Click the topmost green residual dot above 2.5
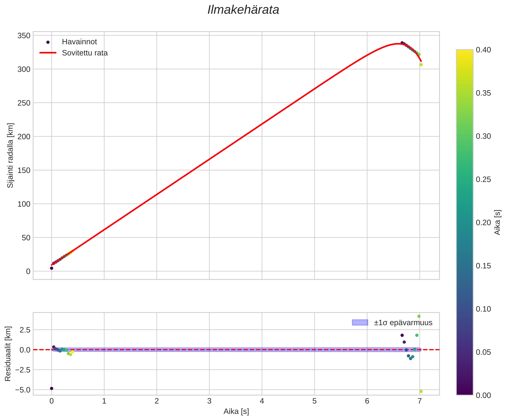506x420 pixels. (x=419, y=316)
